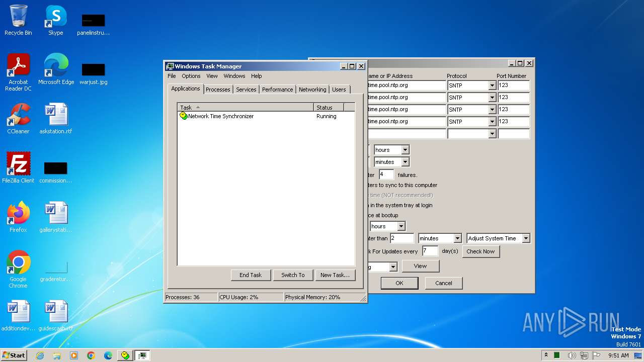Select the Applications tab
The width and height of the screenshot is (644, 362).
click(x=186, y=88)
